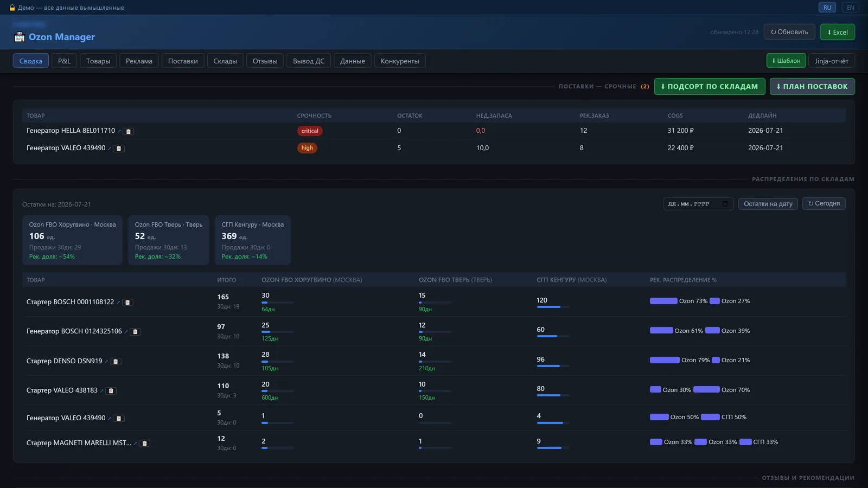
Task: Select the СГП Кенгуру warehouse card
Action: pyautogui.click(x=253, y=240)
